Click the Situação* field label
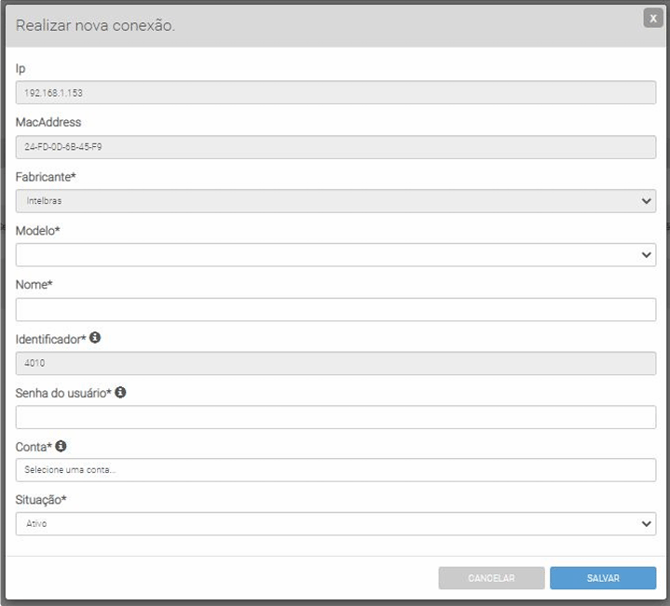Screen dimensions: 670x606 (x=41, y=499)
